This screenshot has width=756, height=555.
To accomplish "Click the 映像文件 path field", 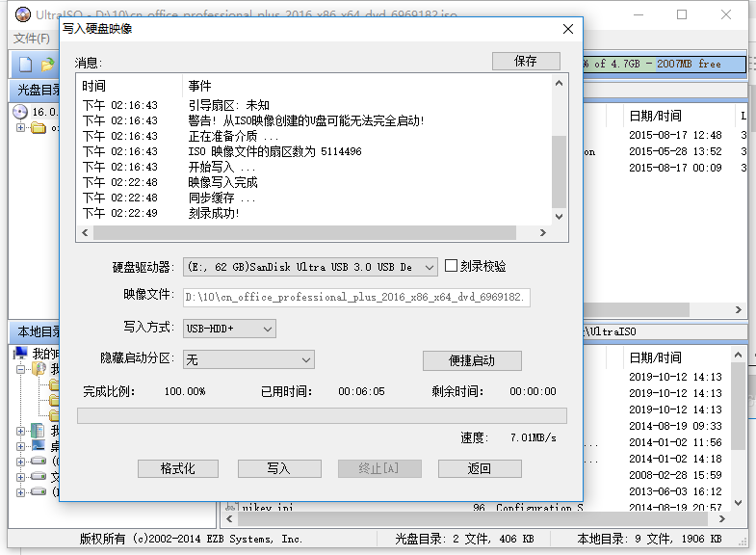I will (356, 297).
